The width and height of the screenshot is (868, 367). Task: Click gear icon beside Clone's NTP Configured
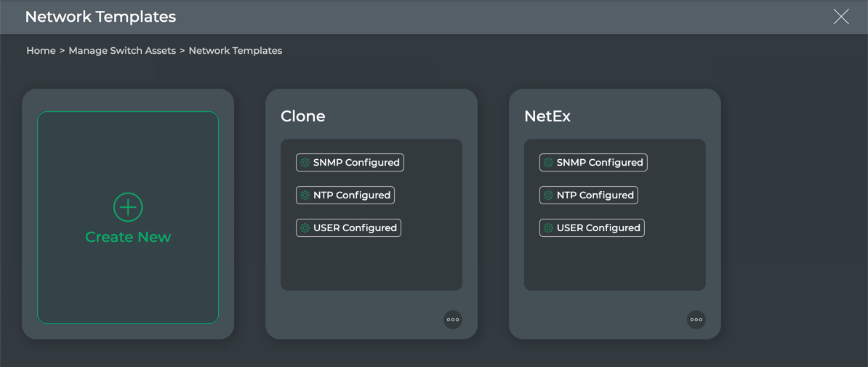pyautogui.click(x=305, y=195)
